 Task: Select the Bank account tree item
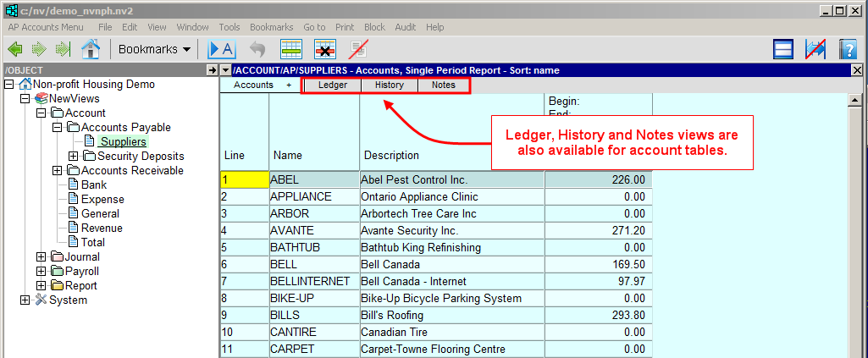point(93,185)
